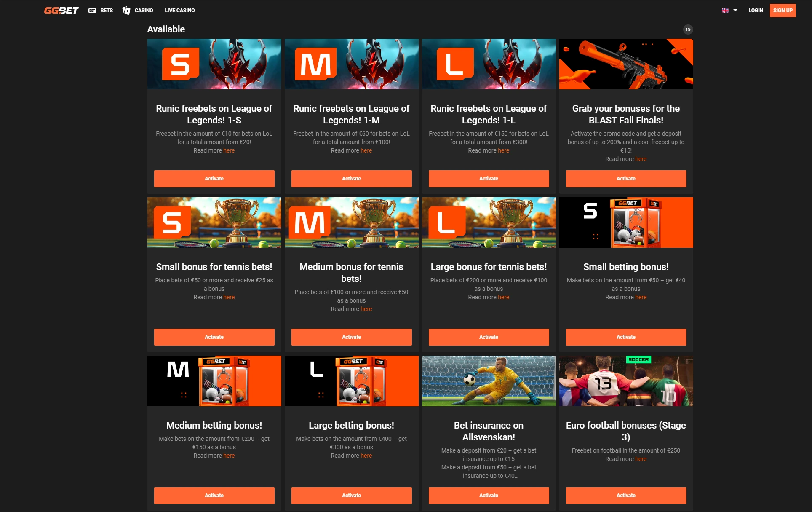The height and width of the screenshot is (512, 812).
Task: Open the Medium betting bonus claw machine banner
Action: (x=214, y=381)
